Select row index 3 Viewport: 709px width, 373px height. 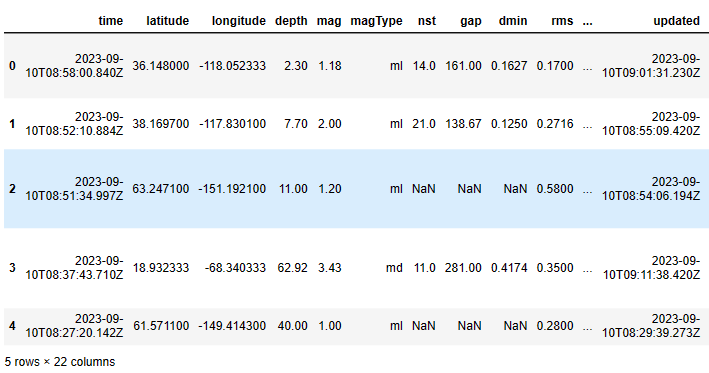(12, 268)
